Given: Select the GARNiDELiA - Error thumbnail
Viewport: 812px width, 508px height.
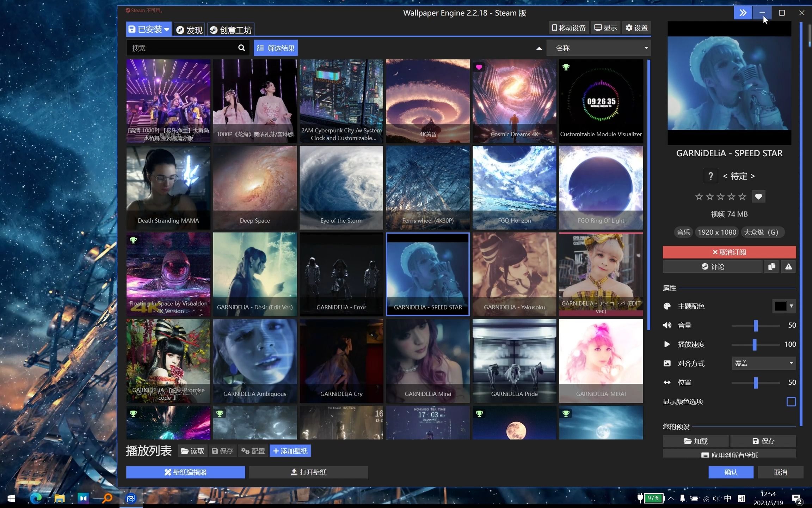Looking at the screenshot, I should tap(341, 274).
